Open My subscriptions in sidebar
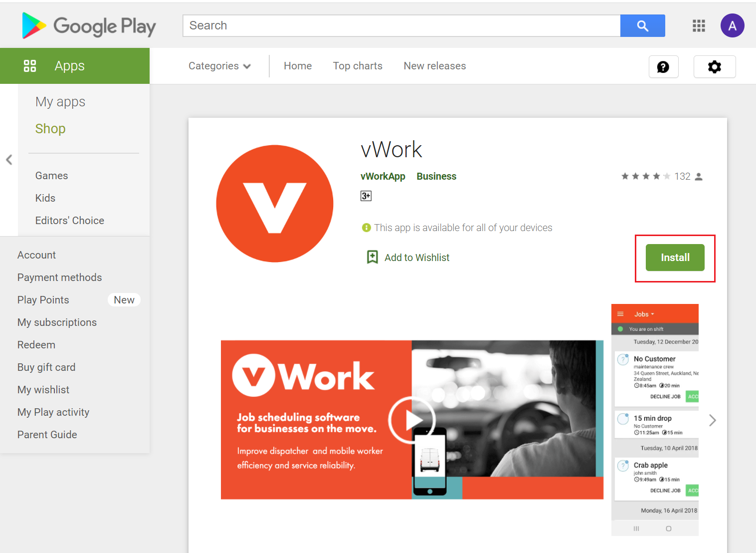This screenshot has height=553, width=756. [x=57, y=322]
